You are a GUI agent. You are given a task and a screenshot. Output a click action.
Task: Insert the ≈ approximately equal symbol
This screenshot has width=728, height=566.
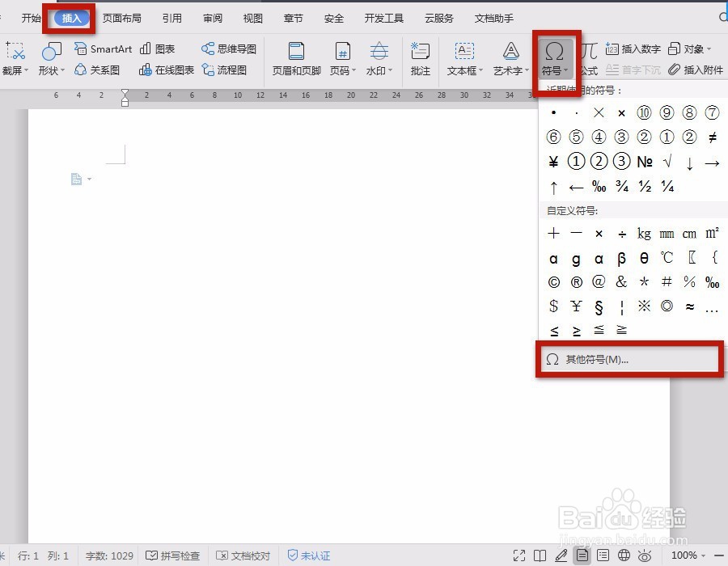689,306
